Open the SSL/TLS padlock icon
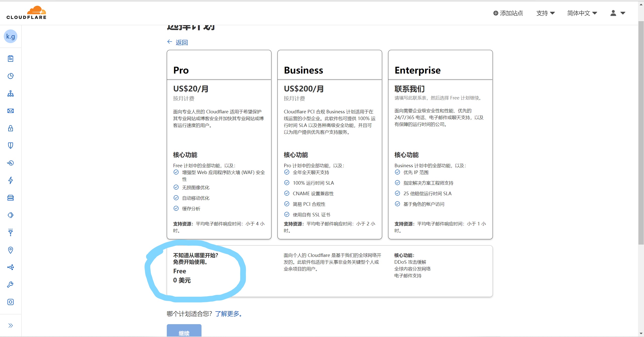 tap(11, 128)
